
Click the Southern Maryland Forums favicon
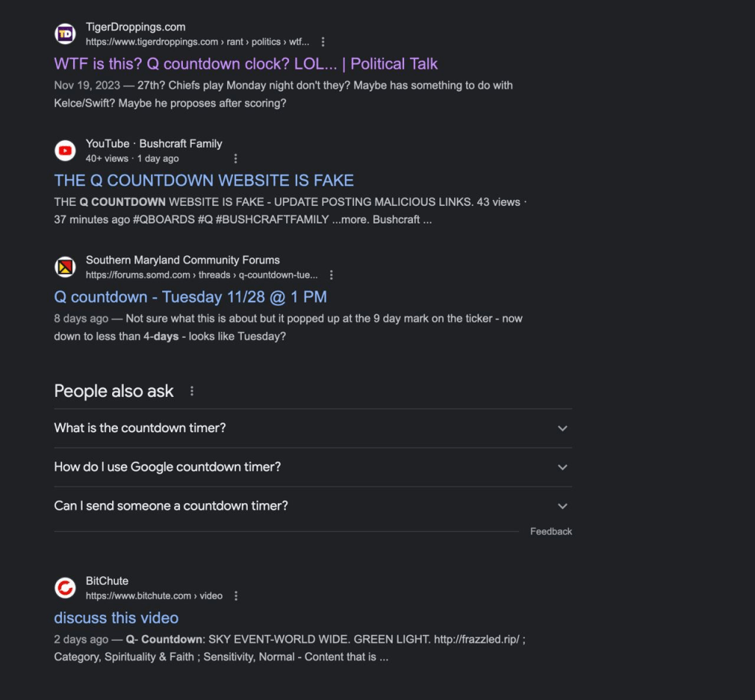(66, 267)
